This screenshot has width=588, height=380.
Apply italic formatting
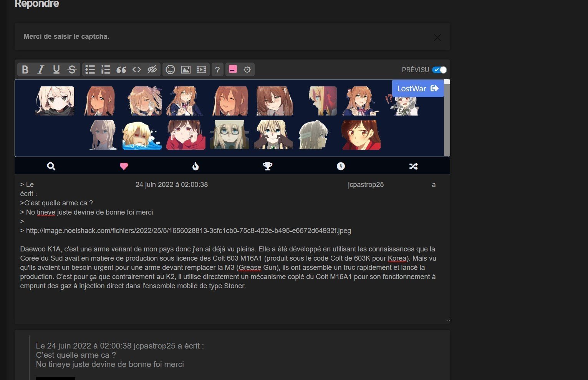(41, 69)
